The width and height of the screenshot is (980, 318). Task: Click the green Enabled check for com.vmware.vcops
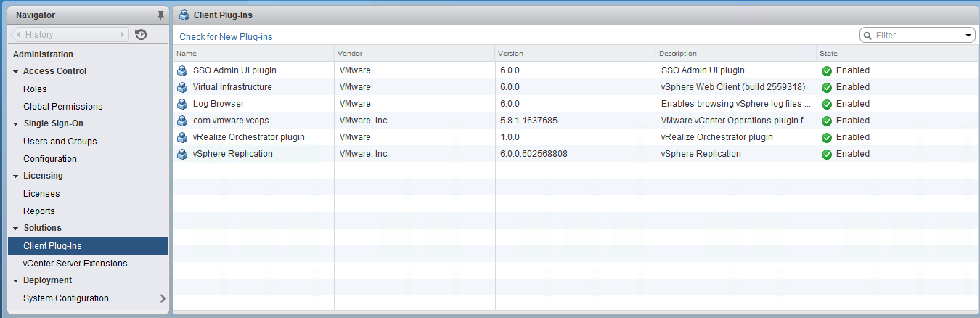click(x=827, y=121)
